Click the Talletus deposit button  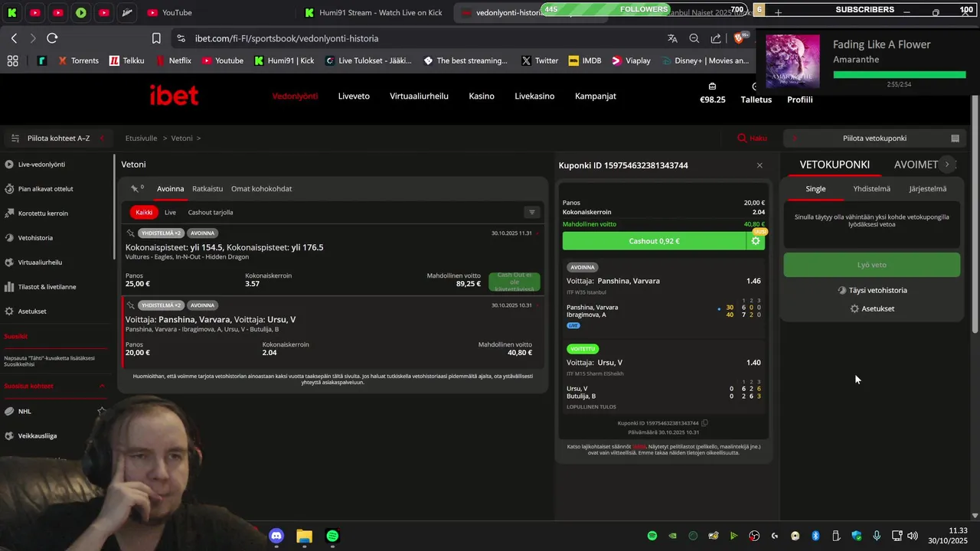(x=756, y=99)
